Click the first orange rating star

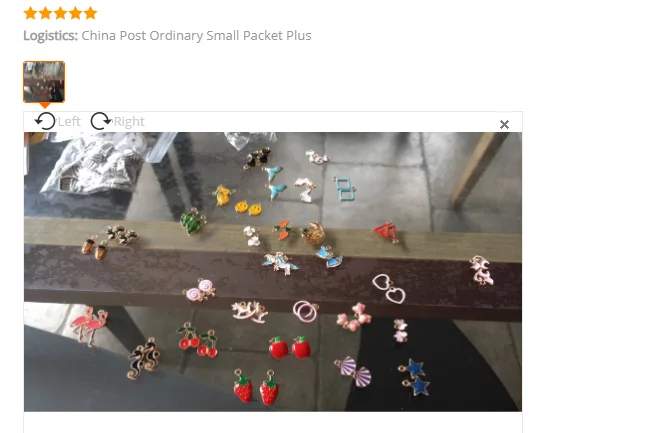point(30,13)
